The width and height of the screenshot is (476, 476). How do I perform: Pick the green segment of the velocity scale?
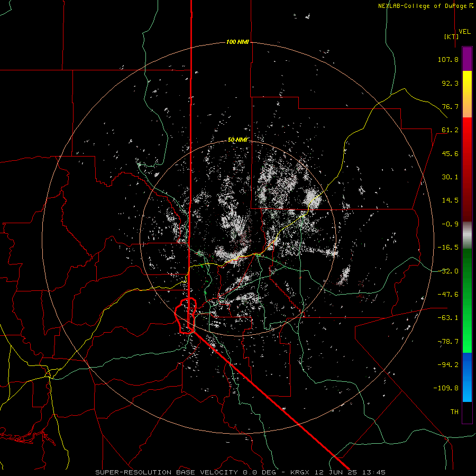pyautogui.click(x=467, y=300)
